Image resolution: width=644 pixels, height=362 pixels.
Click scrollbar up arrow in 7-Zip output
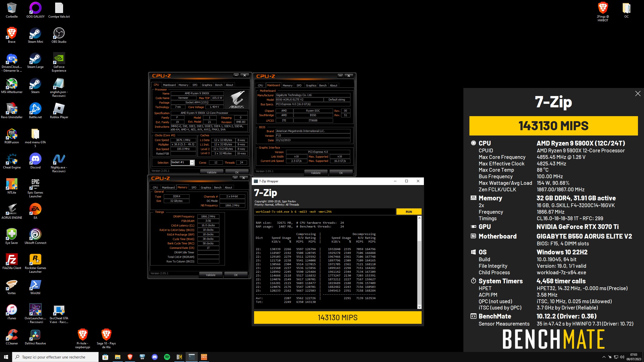click(x=419, y=218)
